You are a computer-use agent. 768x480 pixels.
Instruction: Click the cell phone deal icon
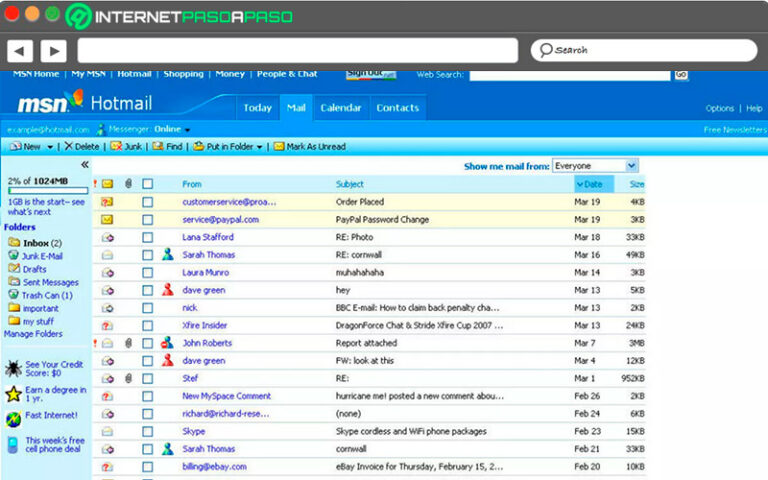point(13,445)
